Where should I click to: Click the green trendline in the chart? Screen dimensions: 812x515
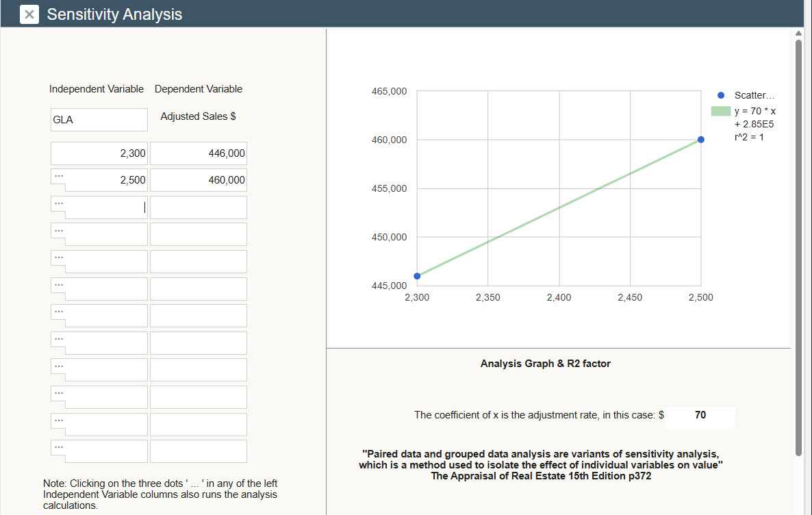(x=559, y=208)
